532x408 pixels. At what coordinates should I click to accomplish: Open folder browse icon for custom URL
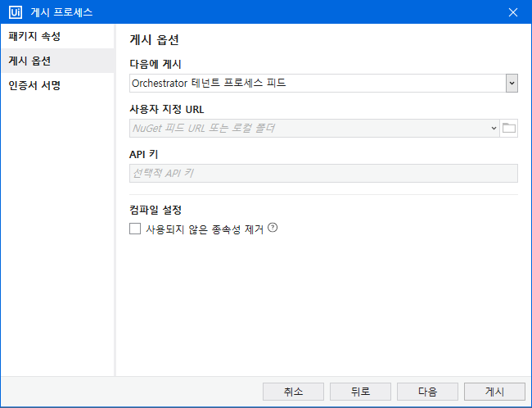508,128
